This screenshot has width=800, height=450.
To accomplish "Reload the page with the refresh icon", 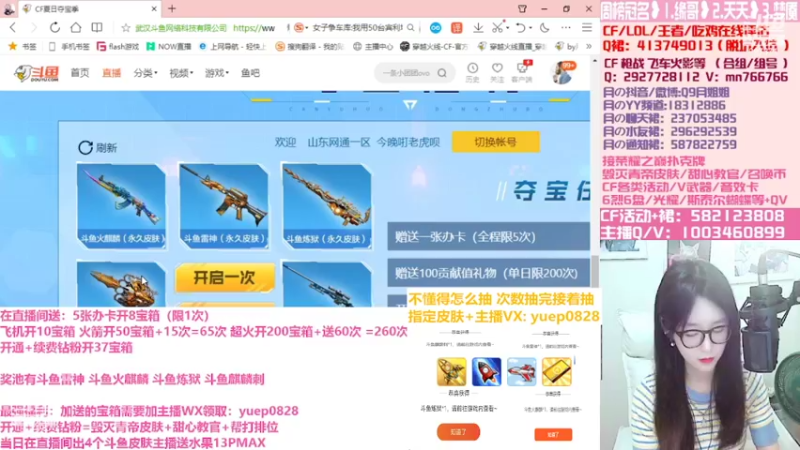I will point(55,28).
